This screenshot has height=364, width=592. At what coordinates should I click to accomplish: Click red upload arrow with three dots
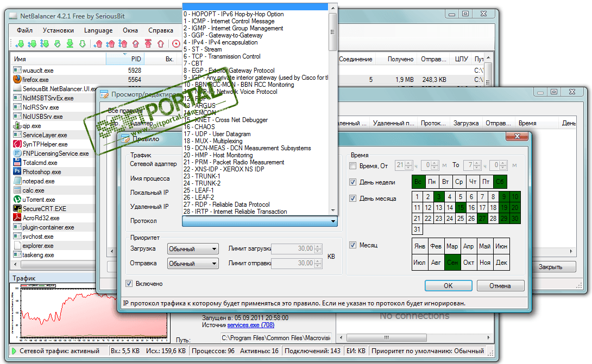tap(123, 44)
